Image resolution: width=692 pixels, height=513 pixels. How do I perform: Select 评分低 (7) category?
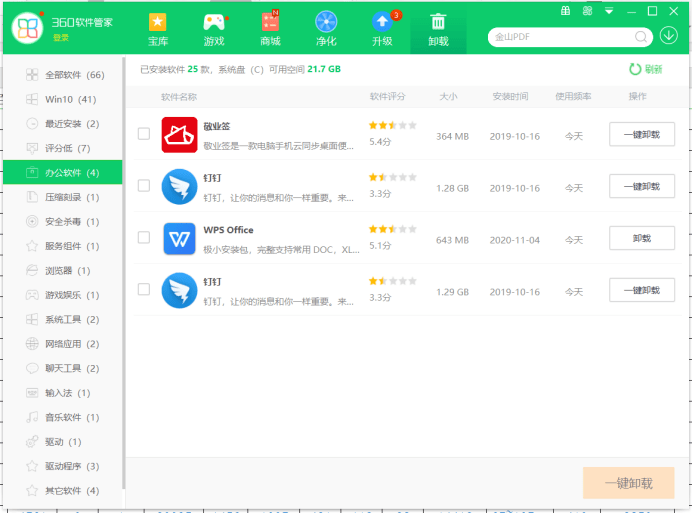63,148
